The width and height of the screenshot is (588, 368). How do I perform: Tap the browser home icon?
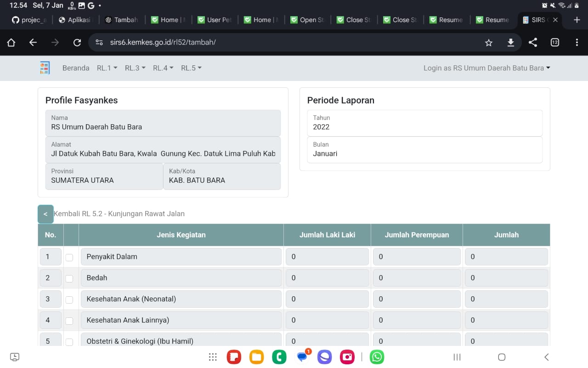(11, 42)
